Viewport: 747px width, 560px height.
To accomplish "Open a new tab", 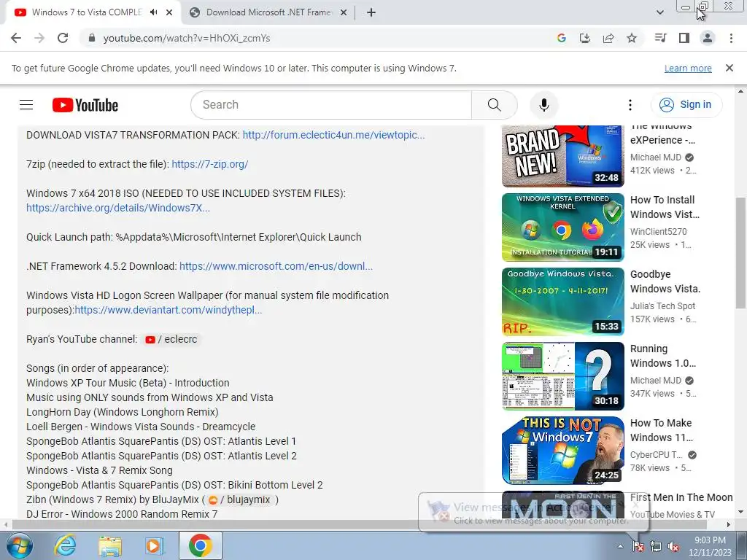I will (371, 12).
